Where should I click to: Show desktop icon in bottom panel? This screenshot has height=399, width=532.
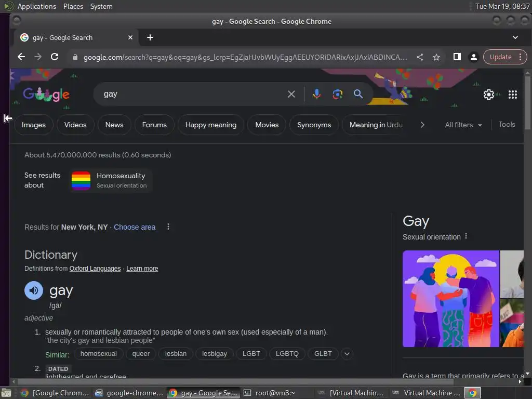[6, 393]
